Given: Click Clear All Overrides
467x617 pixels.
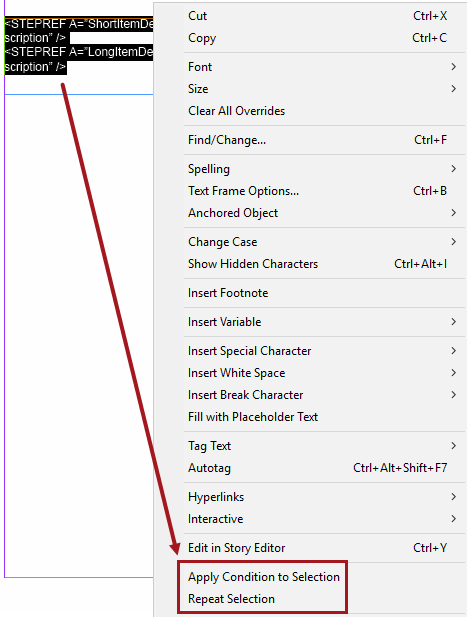Looking at the screenshot, I should [x=309, y=111].
